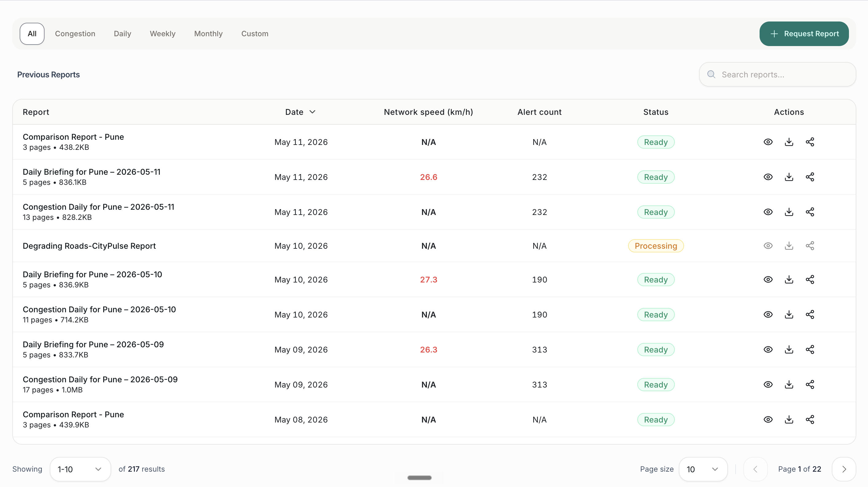
Task: Click the Report column header
Action: click(36, 112)
